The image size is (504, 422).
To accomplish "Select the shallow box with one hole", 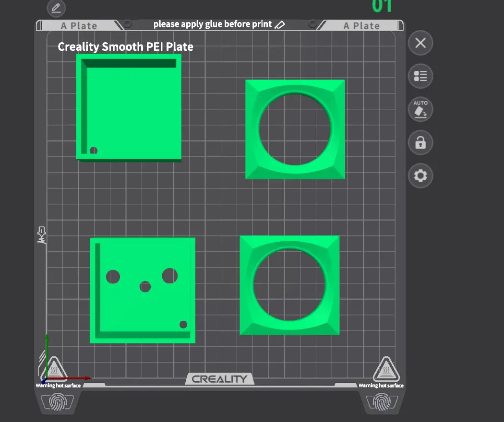I will pos(129,107).
